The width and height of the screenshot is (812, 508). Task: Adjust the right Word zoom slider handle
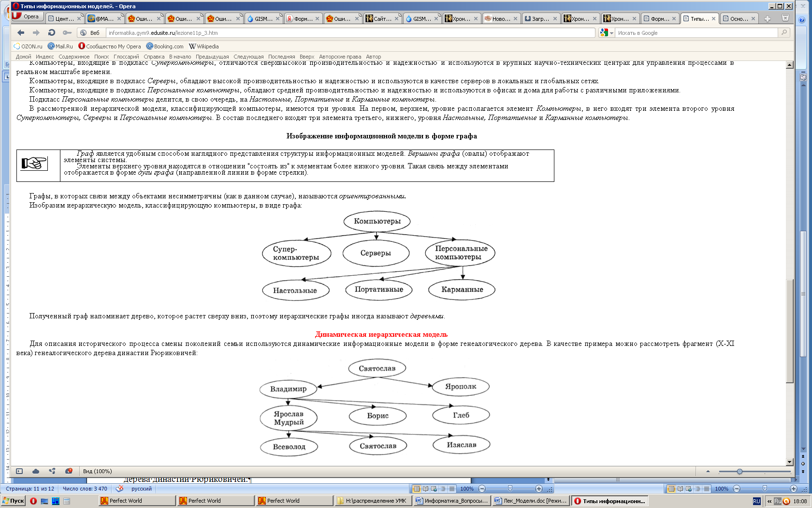(765, 489)
